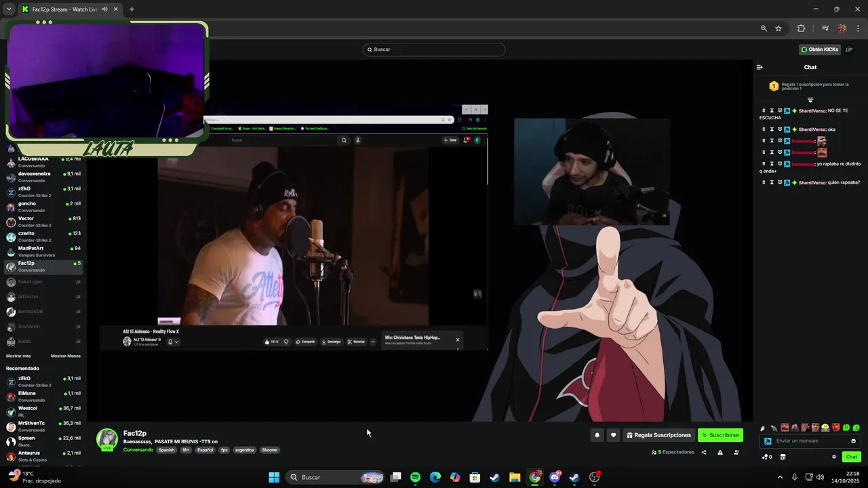Click the Regala Suscripciones gift button
This screenshot has height=488, width=868.
tap(659, 435)
